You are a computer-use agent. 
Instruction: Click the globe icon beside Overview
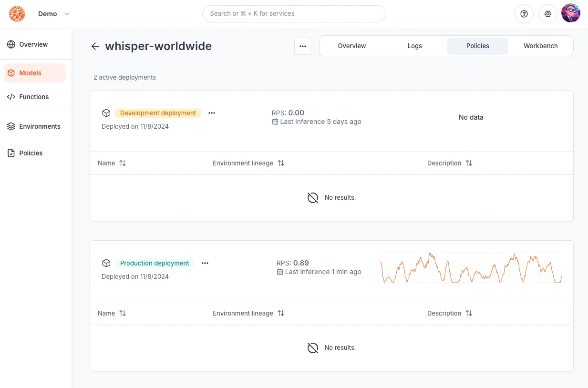[x=11, y=44]
